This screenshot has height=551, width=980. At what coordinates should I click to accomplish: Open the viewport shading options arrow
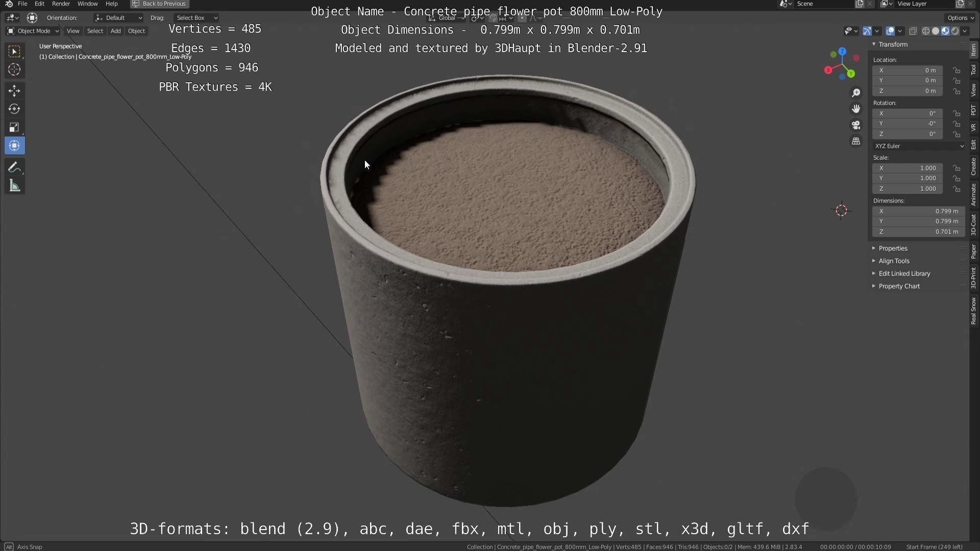click(x=965, y=31)
